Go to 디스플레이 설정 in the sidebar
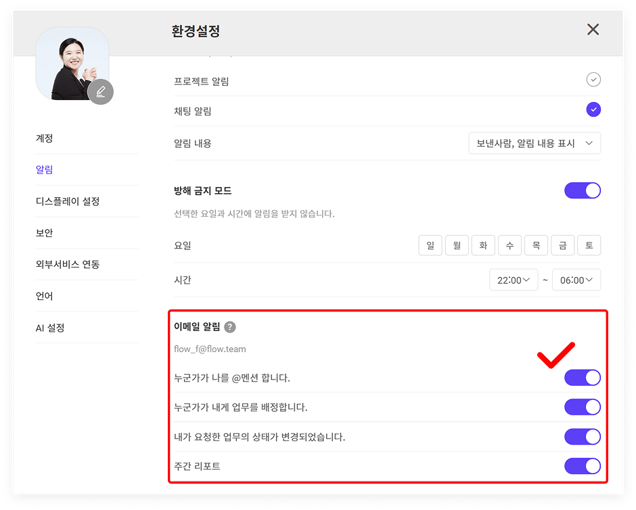Viewport: 636px width, 510px height. [x=67, y=201]
